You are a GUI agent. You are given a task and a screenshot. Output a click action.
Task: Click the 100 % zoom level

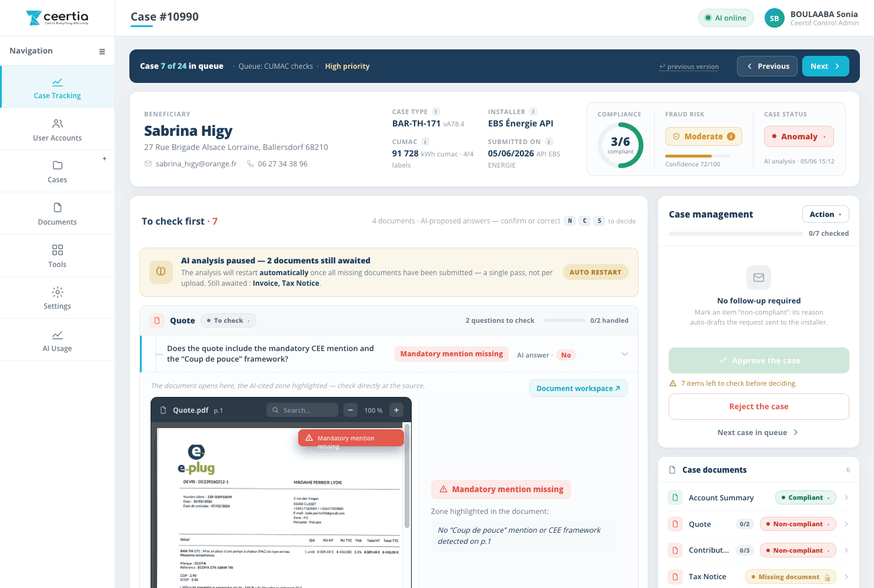pyautogui.click(x=373, y=410)
